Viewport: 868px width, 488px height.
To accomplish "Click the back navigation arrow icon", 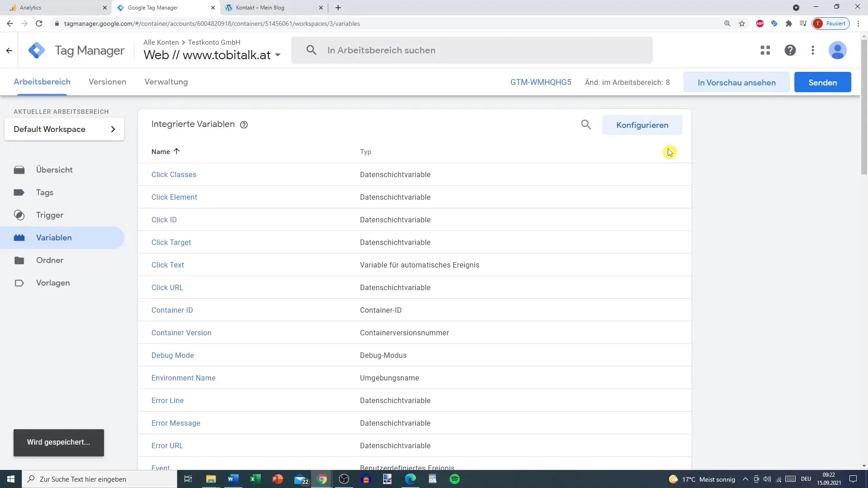I will point(10,23).
